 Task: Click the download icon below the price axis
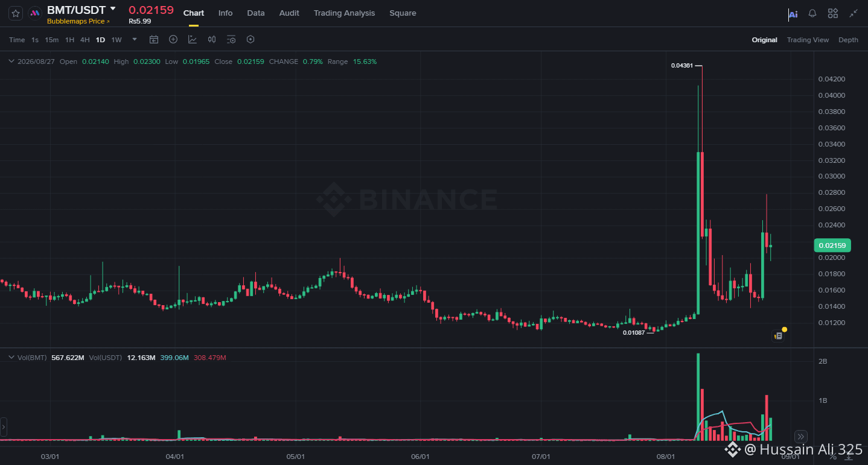(849, 457)
